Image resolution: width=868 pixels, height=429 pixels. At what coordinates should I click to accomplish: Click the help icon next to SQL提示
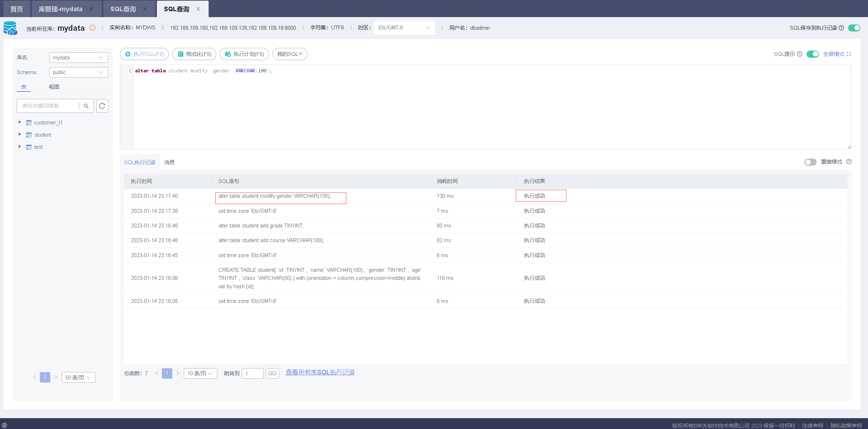(800, 54)
